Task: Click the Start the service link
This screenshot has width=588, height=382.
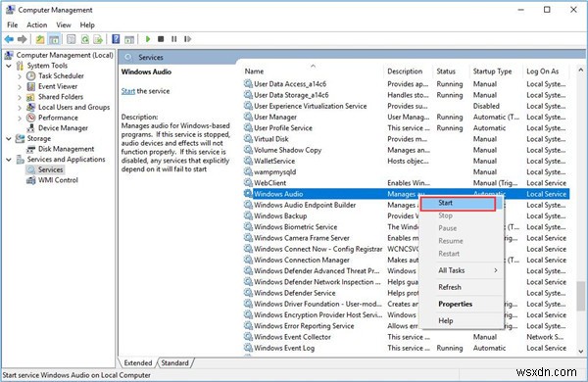Action: pos(127,91)
